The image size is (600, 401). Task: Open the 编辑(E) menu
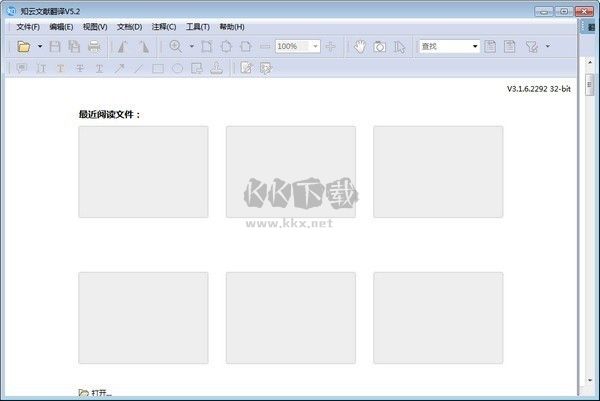click(61, 27)
